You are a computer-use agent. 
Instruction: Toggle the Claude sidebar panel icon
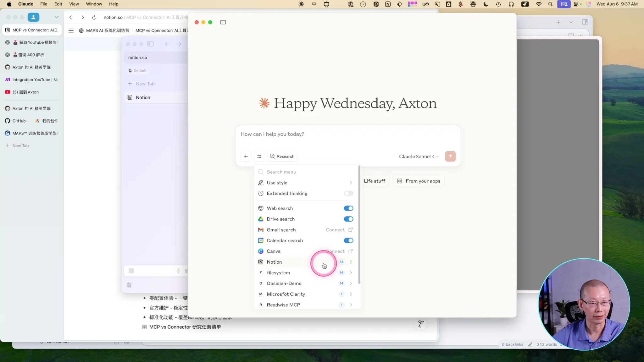pos(223,22)
